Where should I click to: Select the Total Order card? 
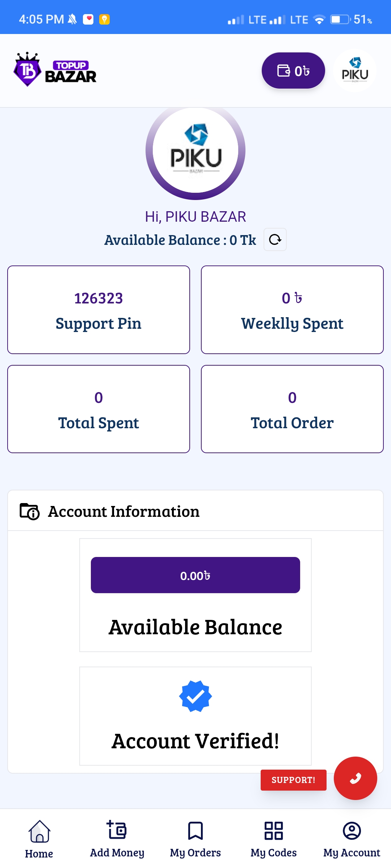tap(292, 409)
